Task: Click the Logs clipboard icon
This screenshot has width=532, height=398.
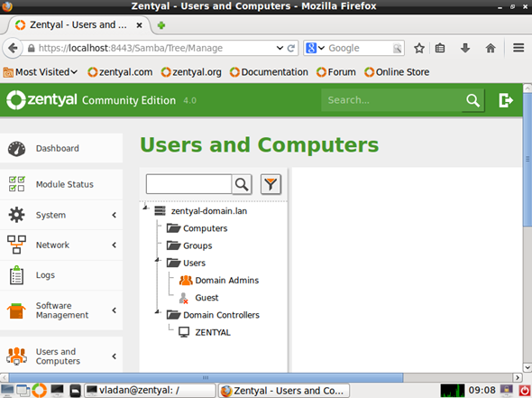Action: tap(16, 275)
